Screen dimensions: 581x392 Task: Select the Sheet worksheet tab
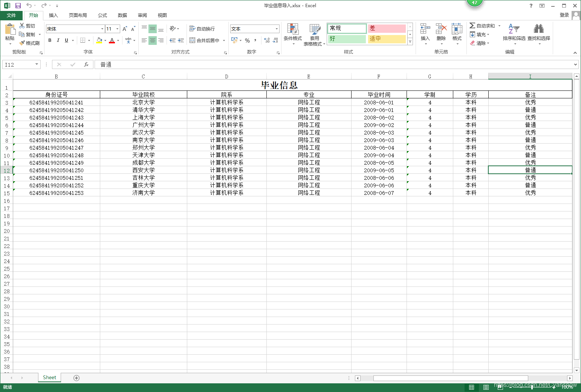pos(49,377)
